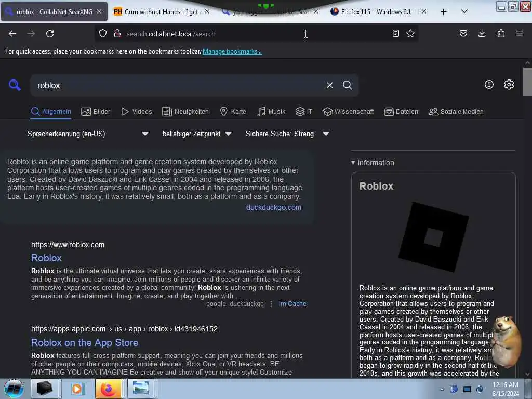
Task: Switch to the Soziale Medien category
Action: click(x=456, y=112)
